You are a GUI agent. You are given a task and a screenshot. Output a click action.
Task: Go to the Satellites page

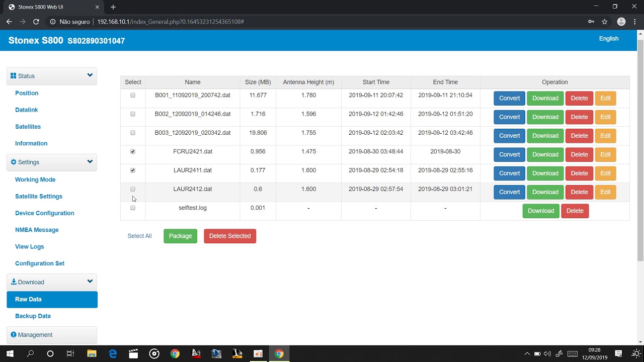coord(28,127)
